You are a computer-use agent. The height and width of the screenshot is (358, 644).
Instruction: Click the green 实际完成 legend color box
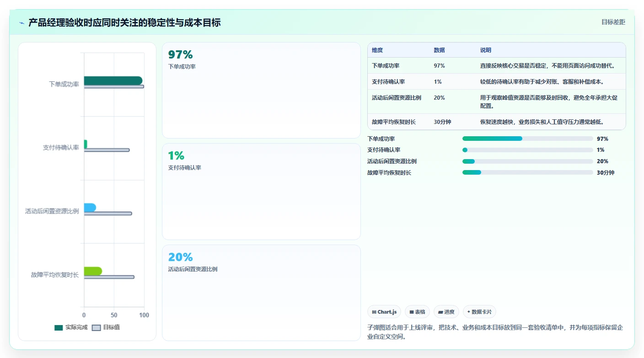click(59, 327)
